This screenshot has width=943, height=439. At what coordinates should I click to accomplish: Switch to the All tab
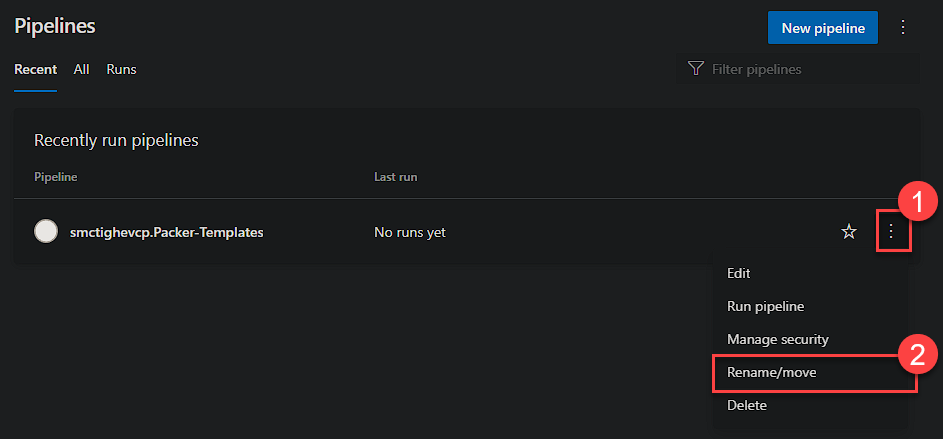click(82, 69)
